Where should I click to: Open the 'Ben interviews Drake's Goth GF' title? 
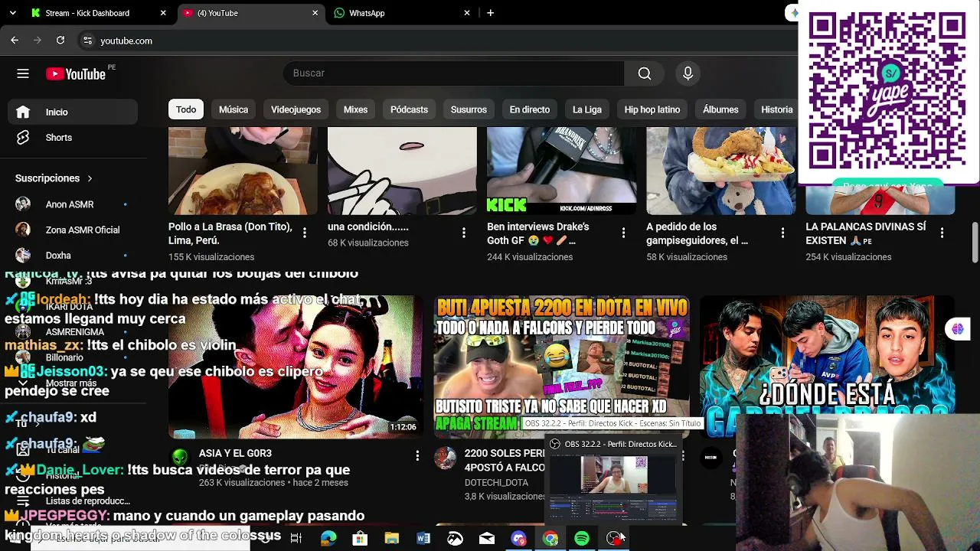(538, 233)
